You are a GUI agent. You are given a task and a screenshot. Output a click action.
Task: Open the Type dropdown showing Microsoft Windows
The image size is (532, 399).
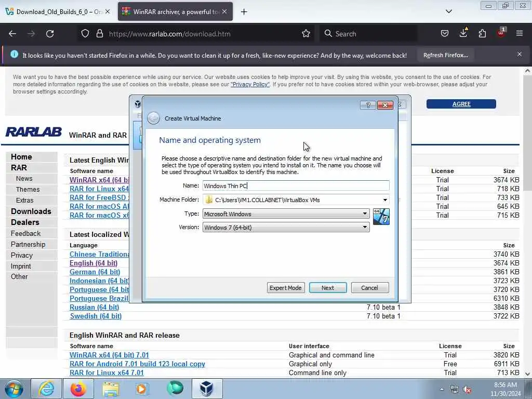(286, 214)
